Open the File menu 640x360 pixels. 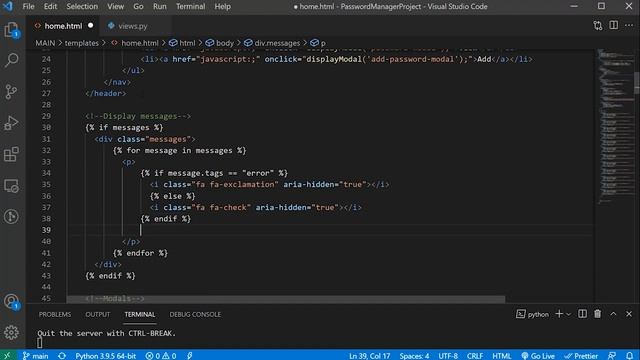pos(29,7)
